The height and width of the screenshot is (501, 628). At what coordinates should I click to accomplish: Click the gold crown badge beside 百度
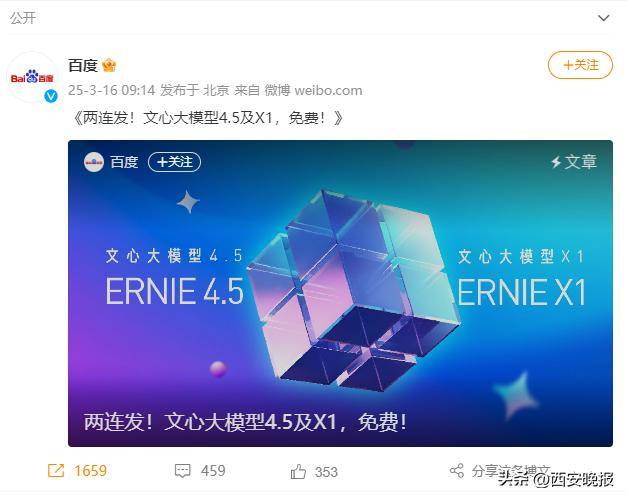(x=109, y=65)
